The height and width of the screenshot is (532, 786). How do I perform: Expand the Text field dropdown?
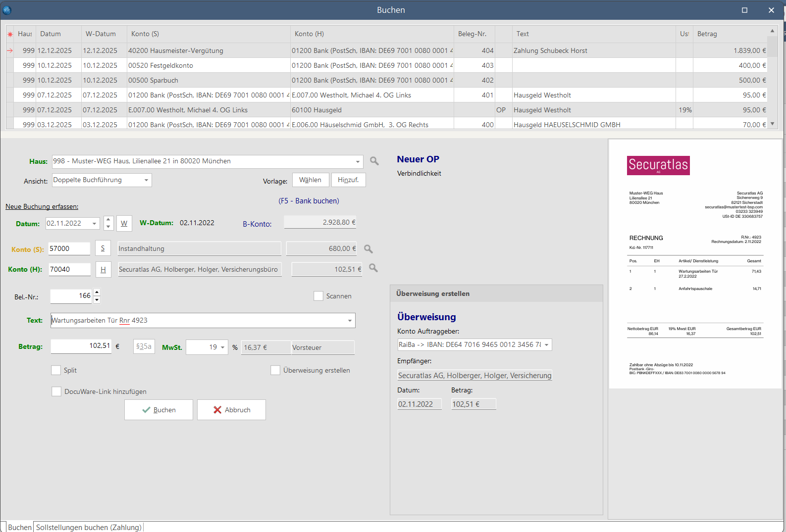click(350, 321)
